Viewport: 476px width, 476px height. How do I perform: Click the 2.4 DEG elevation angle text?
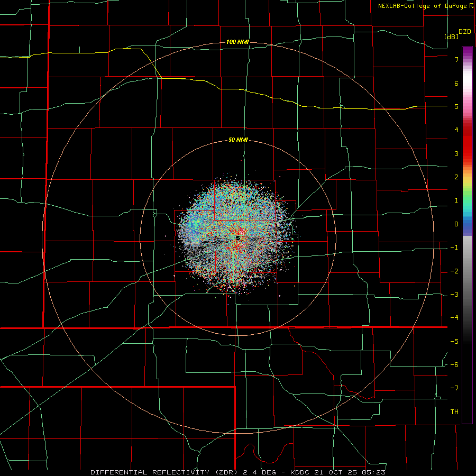coord(260,472)
